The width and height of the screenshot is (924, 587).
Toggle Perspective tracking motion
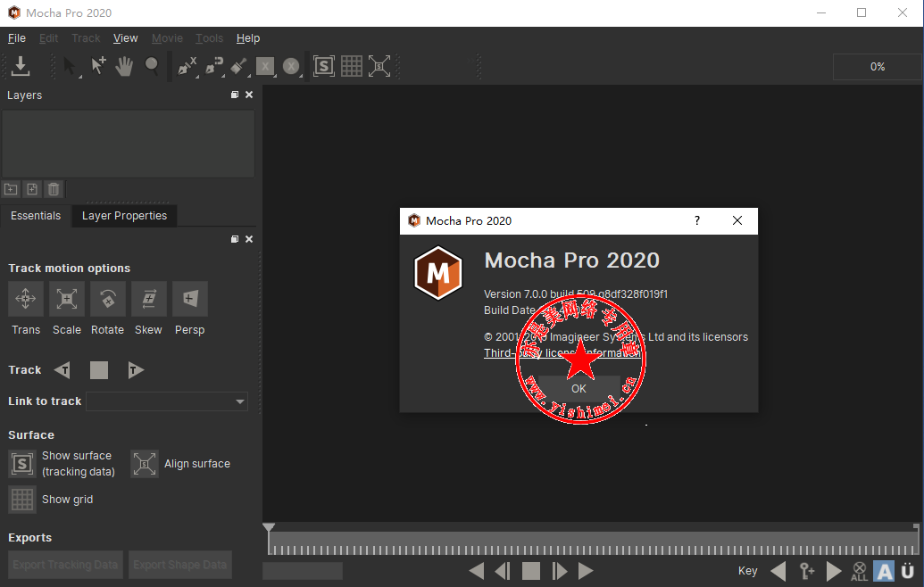(190, 299)
